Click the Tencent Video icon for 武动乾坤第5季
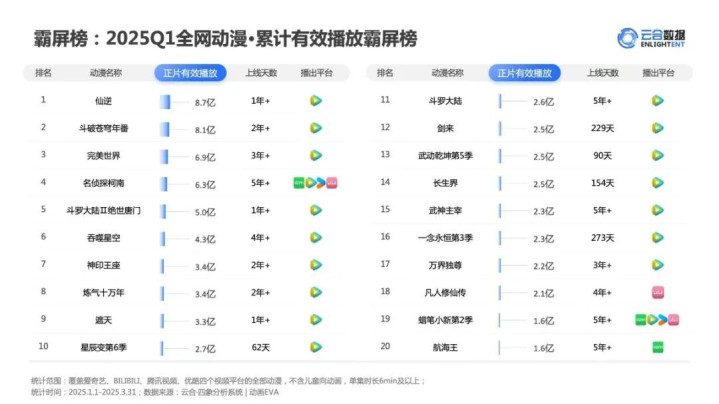Screen dimensions: 719x404 pyautogui.click(x=658, y=155)
